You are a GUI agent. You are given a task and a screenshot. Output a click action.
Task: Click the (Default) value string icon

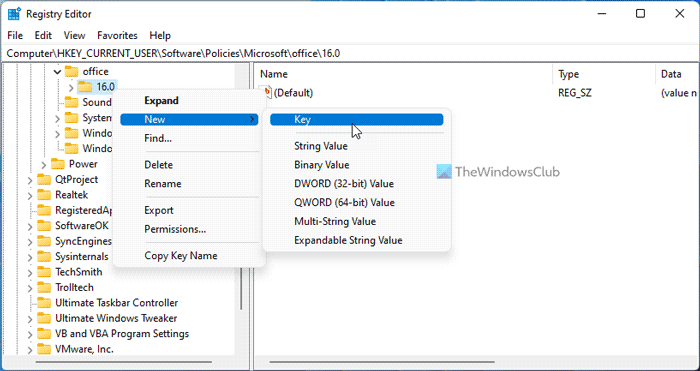(x=267, y=93)
